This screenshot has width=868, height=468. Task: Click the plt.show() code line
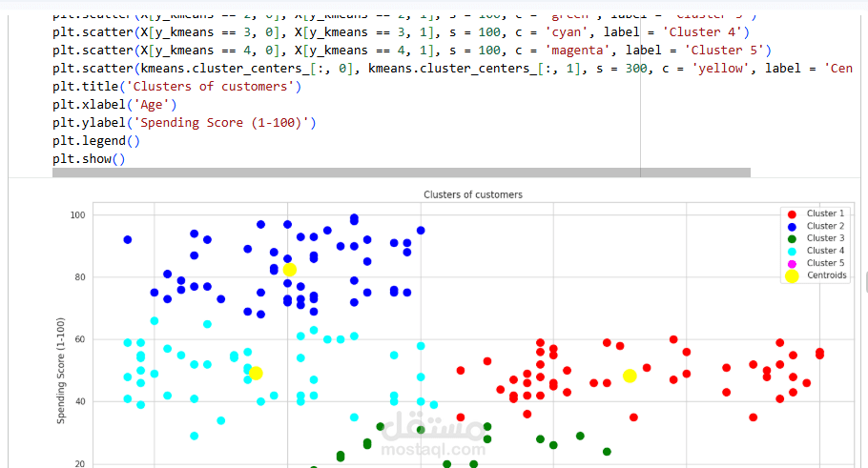[89, 159]
